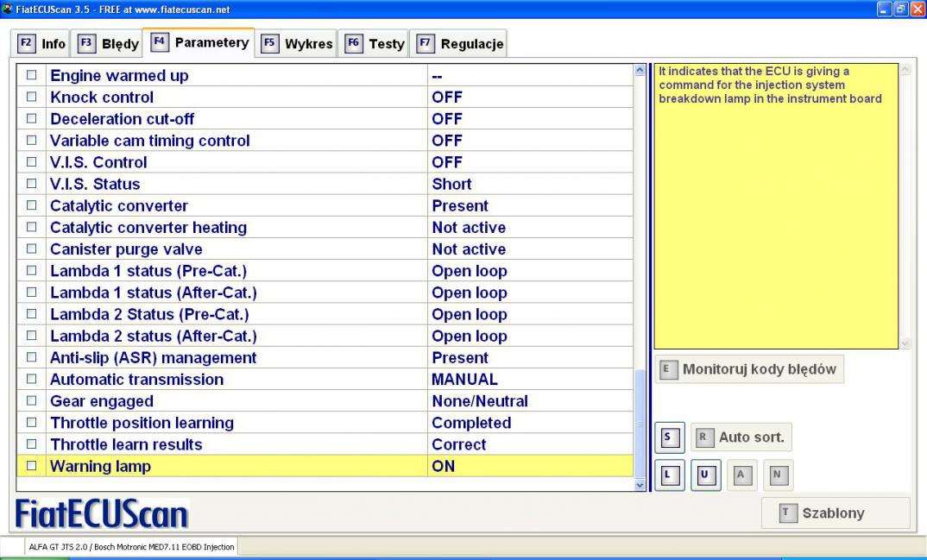Select the Throttle position learning row

[x=325, y=423]
